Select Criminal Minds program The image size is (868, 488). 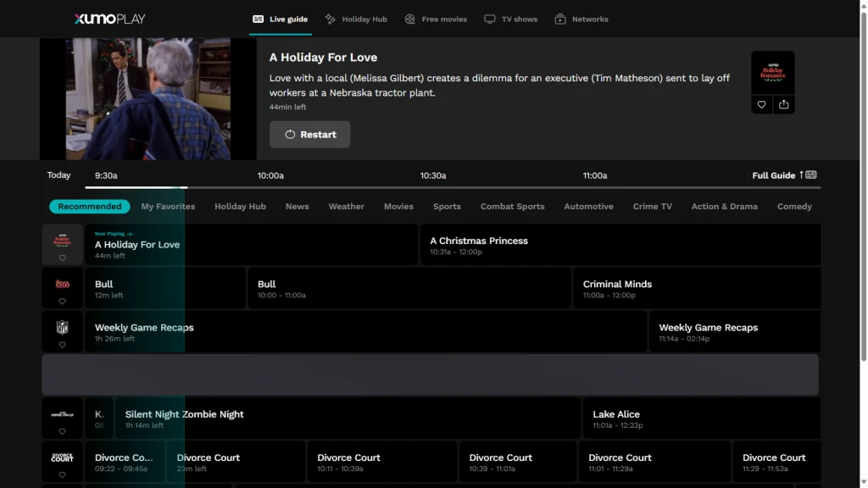coord(697,288)
